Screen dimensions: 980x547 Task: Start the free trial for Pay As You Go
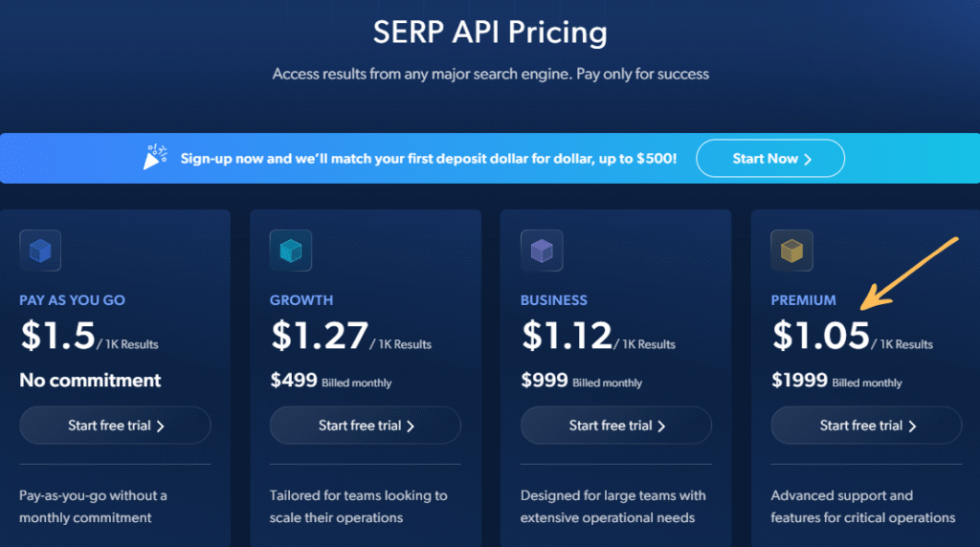point(115,426)
